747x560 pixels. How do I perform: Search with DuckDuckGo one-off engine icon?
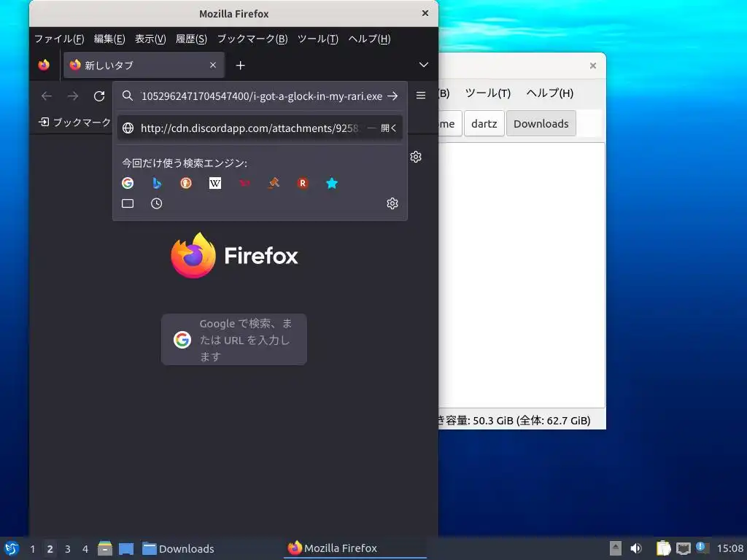coord(186,183)
